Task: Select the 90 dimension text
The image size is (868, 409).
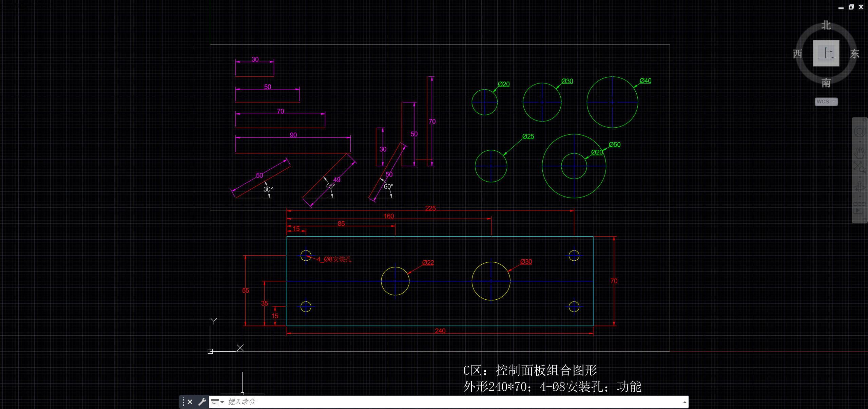Action: pyautogui.click(x=293, y=135)
